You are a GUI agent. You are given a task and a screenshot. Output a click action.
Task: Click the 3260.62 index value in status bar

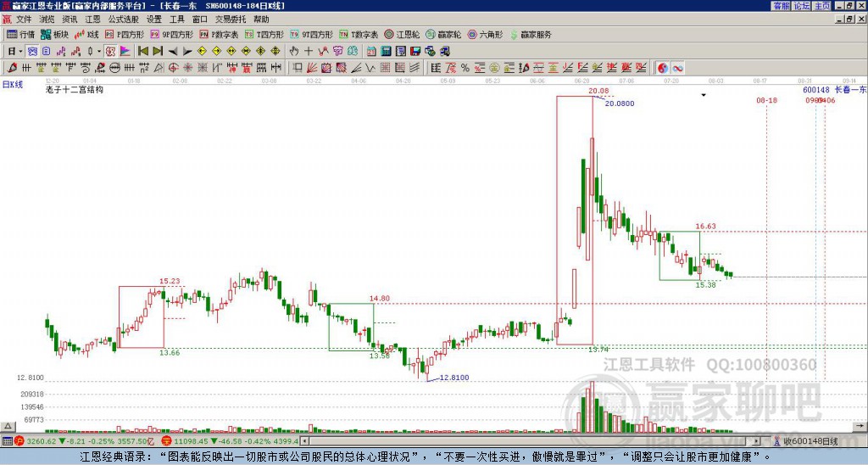42,441
